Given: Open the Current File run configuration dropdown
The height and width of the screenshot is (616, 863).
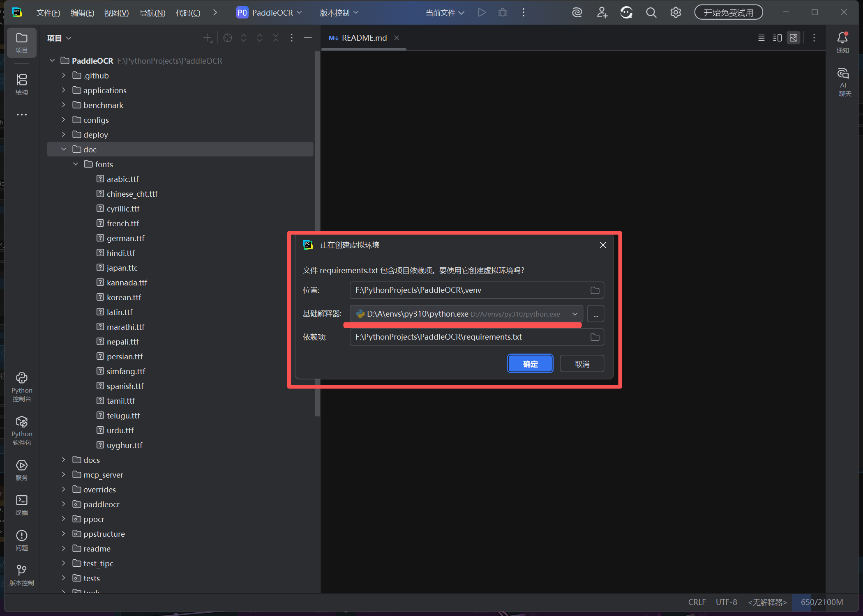Looking at the screenshot, I should (x=445, y=13).
